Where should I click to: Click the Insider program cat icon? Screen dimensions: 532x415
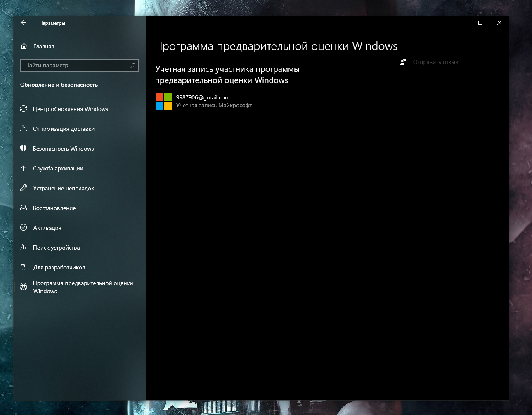point(24,287)
